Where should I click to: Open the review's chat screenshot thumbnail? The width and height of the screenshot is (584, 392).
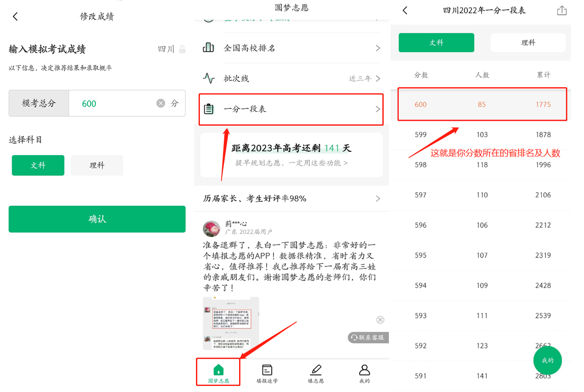tap(231, 323)
